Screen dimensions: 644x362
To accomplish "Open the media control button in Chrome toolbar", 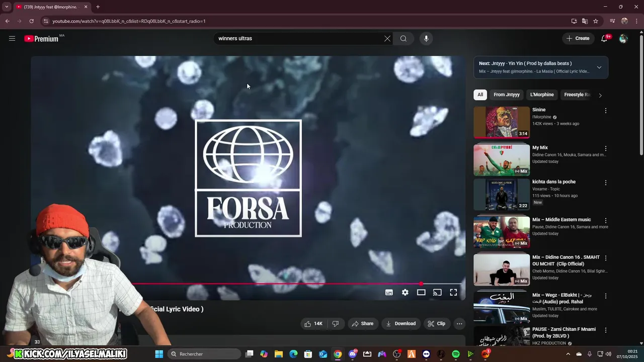I will pos(612,21).
